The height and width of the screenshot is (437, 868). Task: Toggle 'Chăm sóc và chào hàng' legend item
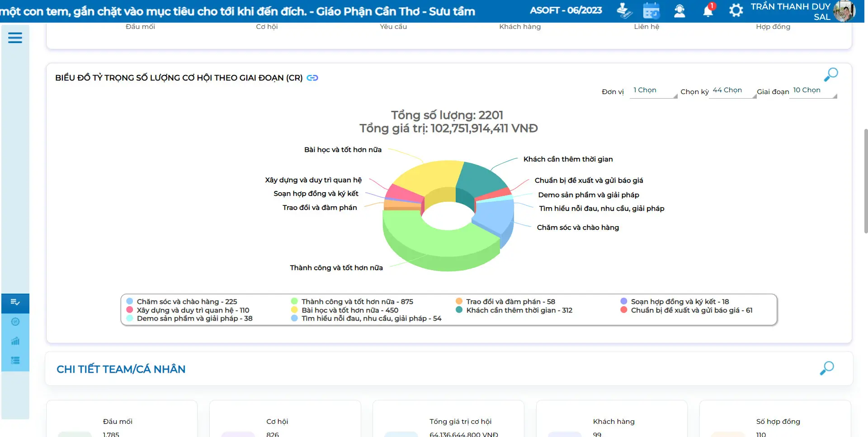187,302
